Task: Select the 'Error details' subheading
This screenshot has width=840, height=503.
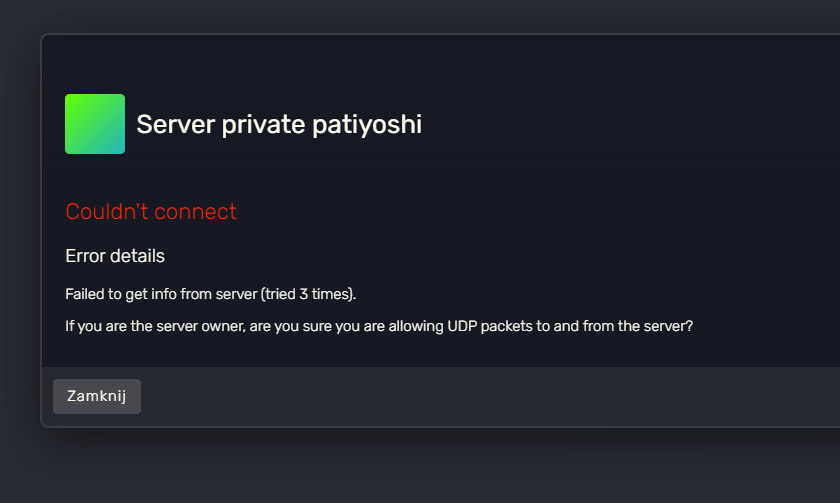Action: [x=115, y=256]
